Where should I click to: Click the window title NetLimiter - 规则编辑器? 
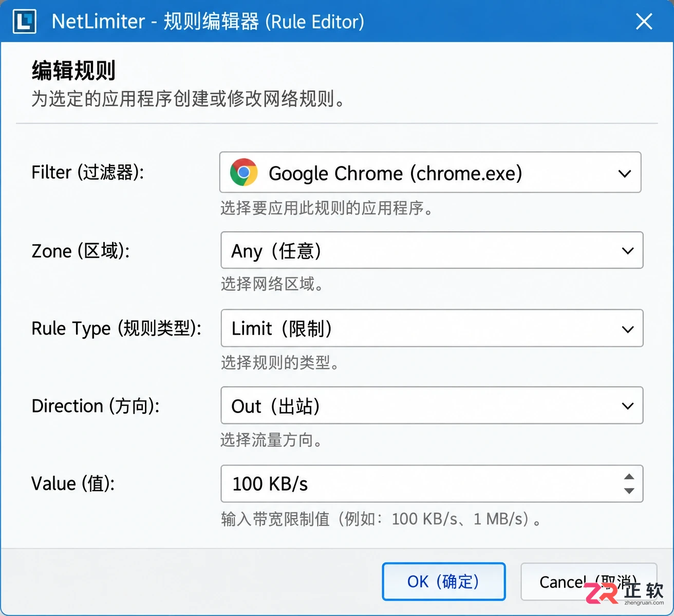coord(208,22)
